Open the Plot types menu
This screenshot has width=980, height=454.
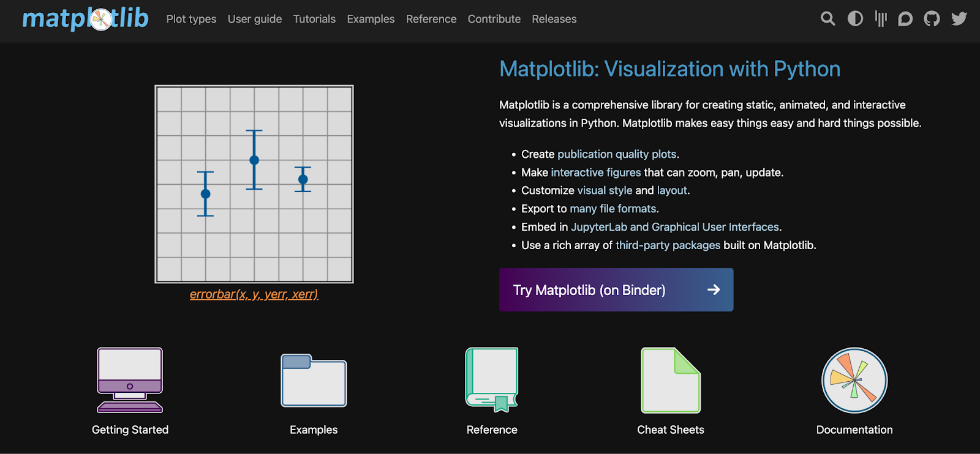(191, 19)
